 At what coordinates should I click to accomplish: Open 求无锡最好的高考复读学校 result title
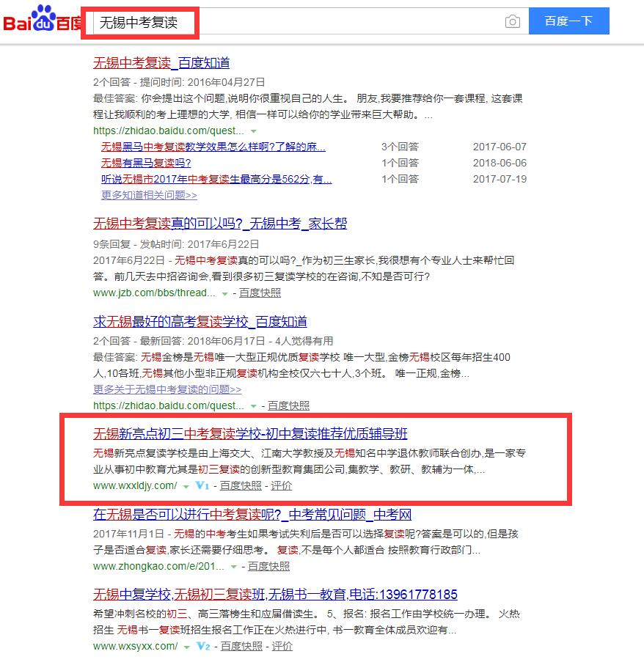[200, 322]
